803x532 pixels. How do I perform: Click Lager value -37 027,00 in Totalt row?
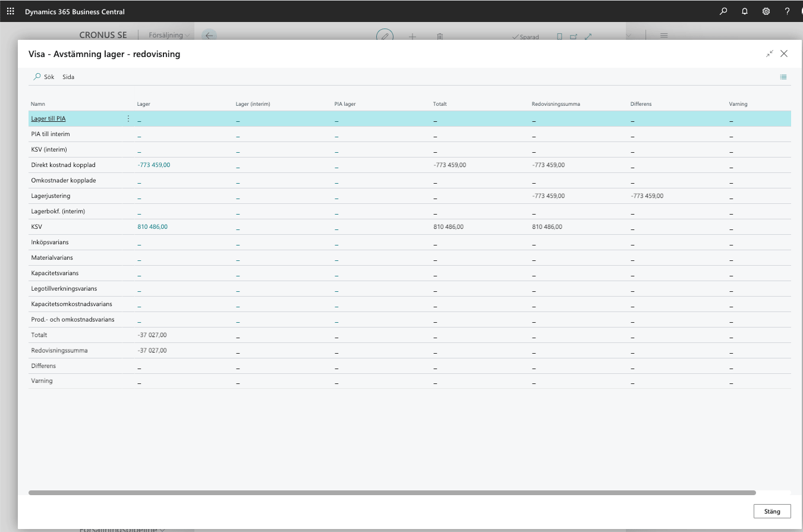tap(152, 335)
